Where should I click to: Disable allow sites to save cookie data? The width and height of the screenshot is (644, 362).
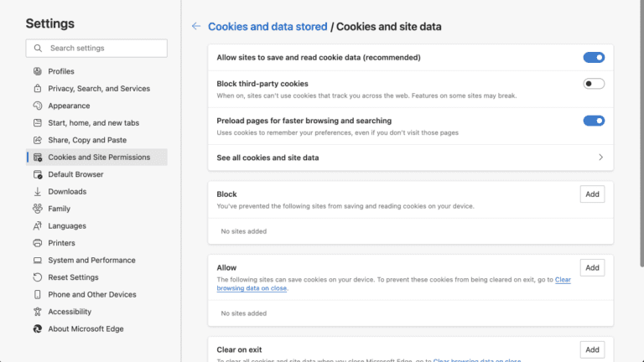click(x=594, y=58)
